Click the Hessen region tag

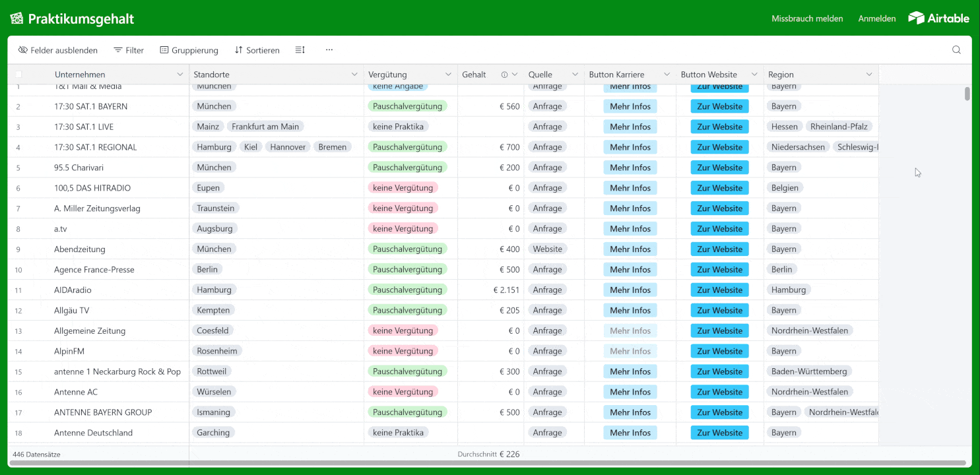(x=785, y=127)
